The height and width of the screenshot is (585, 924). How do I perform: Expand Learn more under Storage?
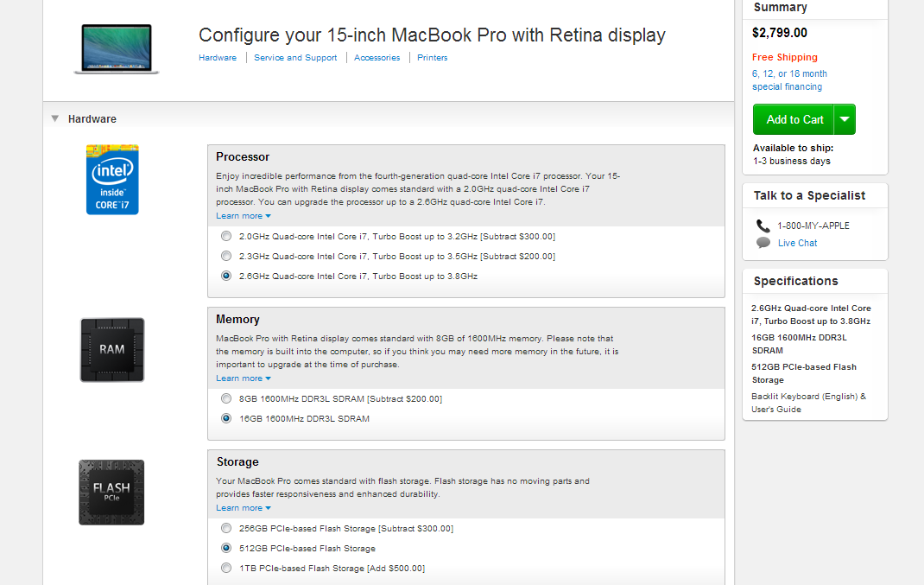click(x=244, y=508)
